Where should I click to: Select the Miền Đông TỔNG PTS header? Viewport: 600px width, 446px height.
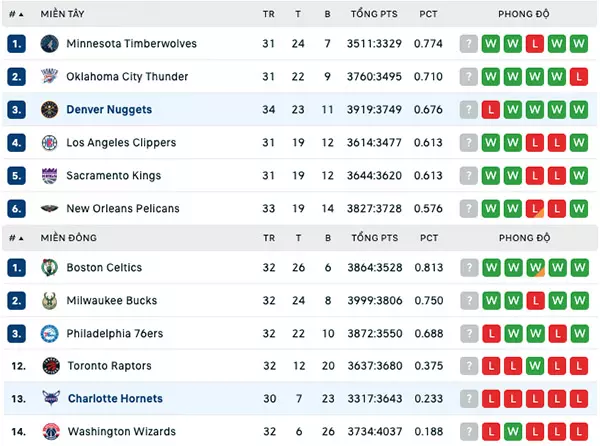(x=375, y=238)
